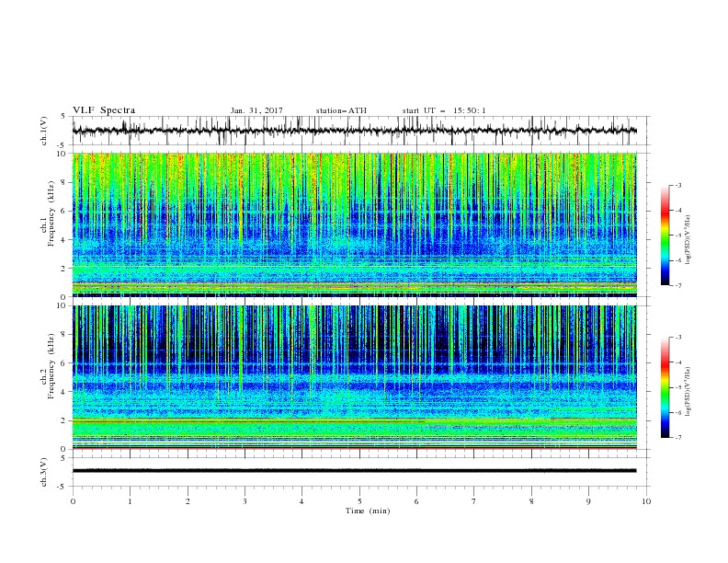Click time axis tick label "5"

click(x=359, y=501)
